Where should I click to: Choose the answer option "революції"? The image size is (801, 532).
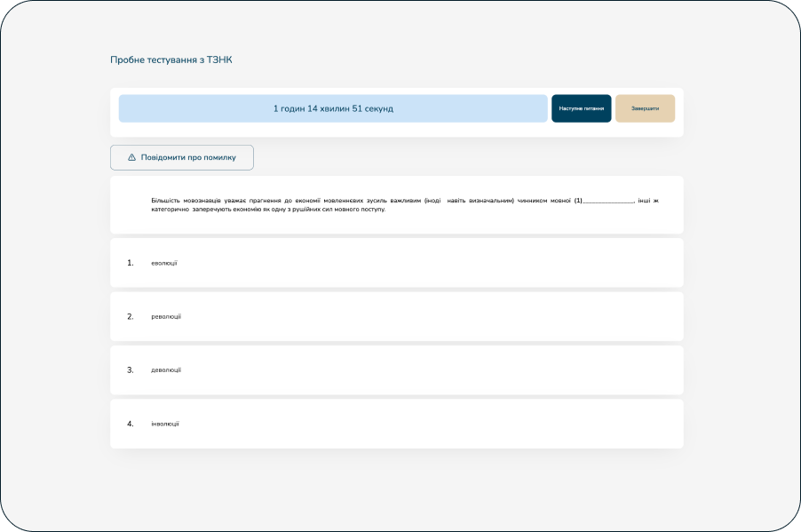click(x=166, y=316)
